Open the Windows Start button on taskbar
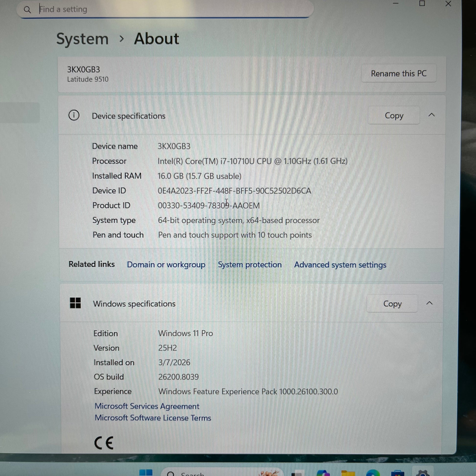The image size is (476, 476). (146, 473)
